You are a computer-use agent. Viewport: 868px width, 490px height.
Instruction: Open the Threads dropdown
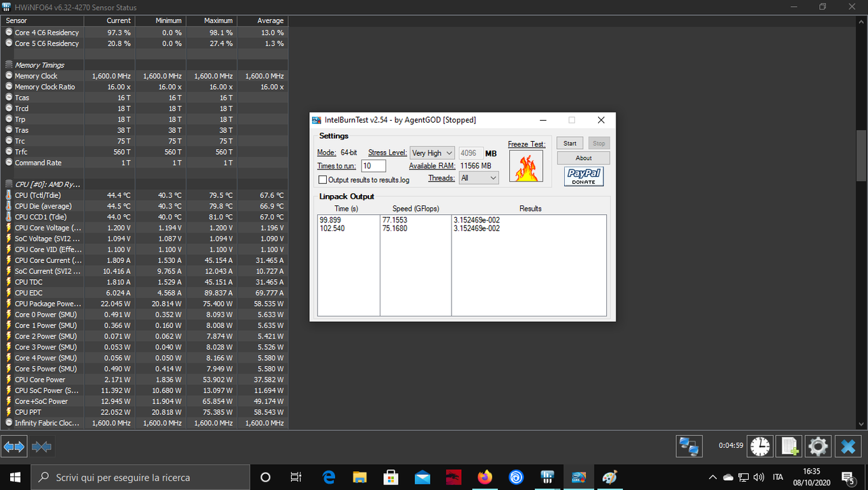coord(479,178)
